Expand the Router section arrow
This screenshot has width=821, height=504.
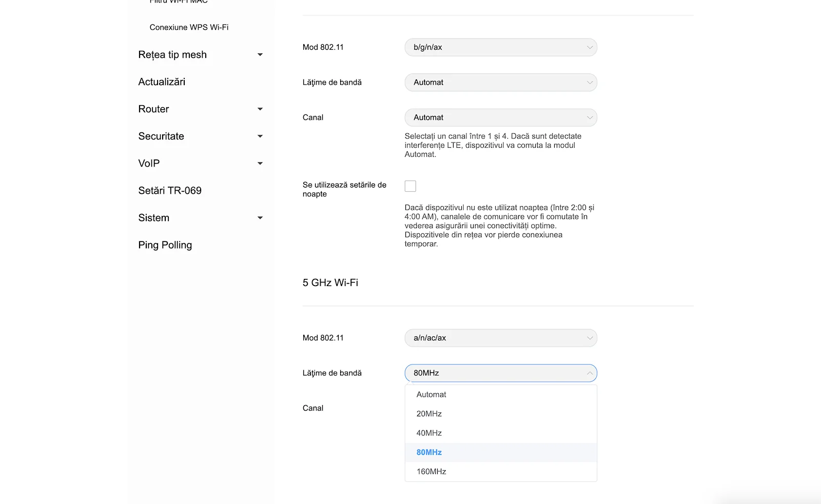(x=260, y=109)
